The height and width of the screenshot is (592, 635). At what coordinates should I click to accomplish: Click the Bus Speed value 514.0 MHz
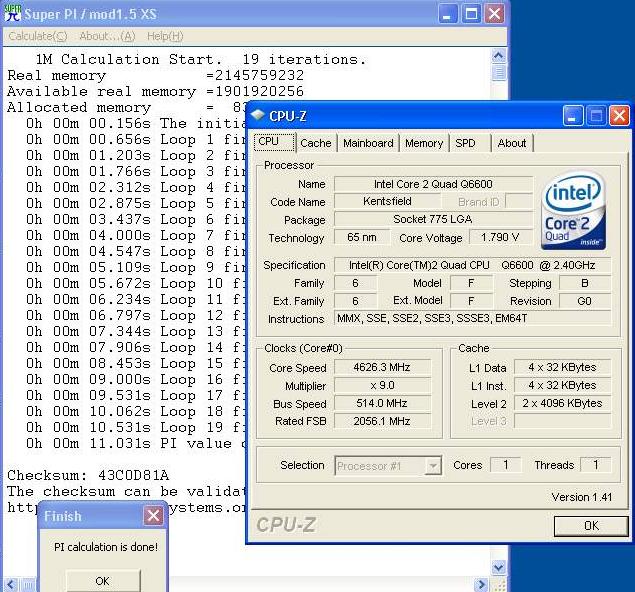click(382, 403)
